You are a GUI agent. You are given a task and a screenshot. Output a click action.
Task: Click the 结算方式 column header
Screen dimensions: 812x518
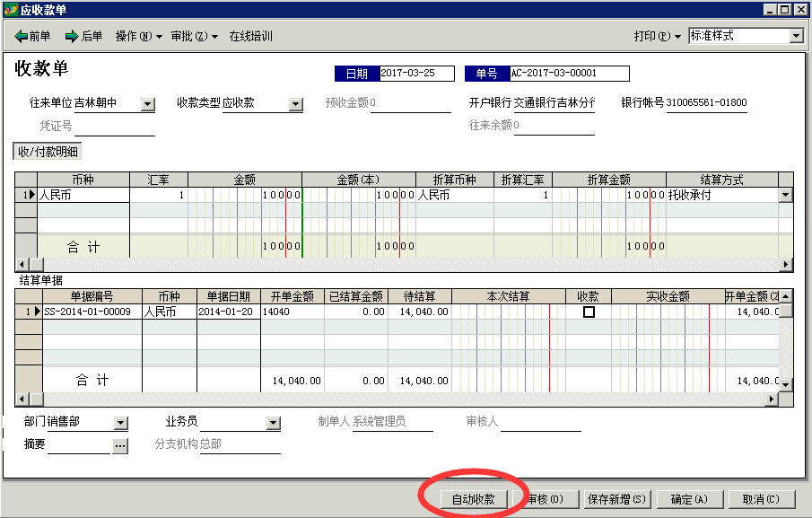click(x=722, y=180)
